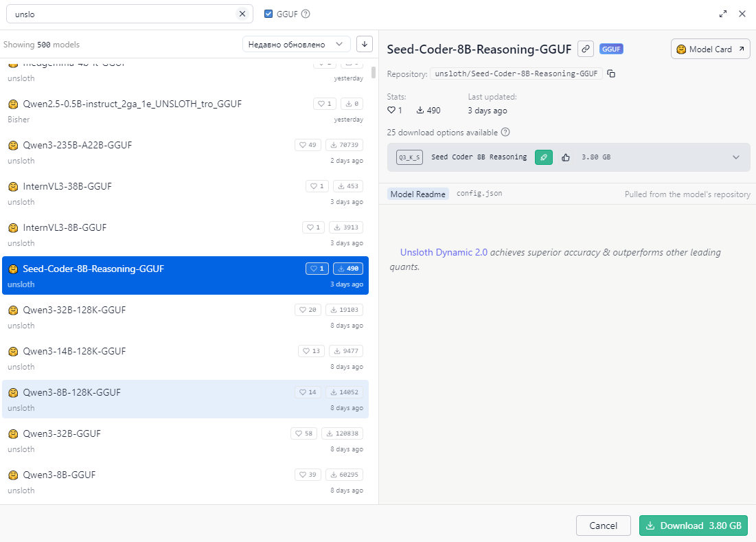Click repository path unsloth/Seed-Coder-8B-Reasoning-GGUF
This screenshot has height=542, width=756.
pos(516,74)
